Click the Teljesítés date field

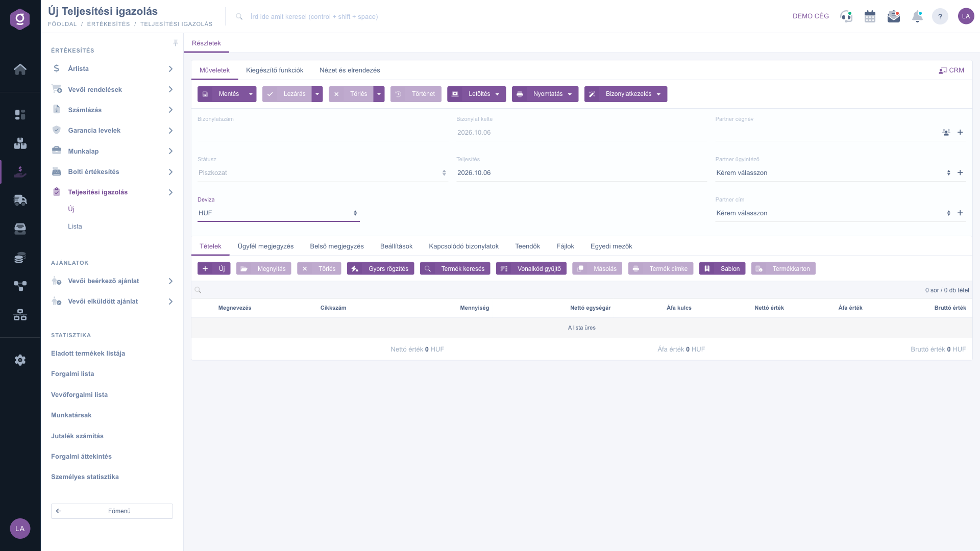[581, 173]
